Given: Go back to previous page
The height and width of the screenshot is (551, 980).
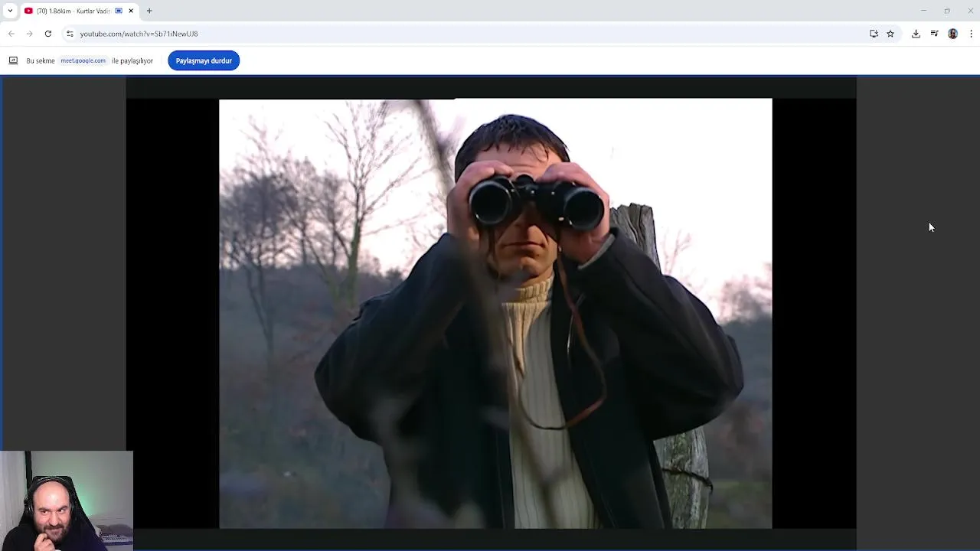Looking at the screenshot, I should tap(11, 34).
